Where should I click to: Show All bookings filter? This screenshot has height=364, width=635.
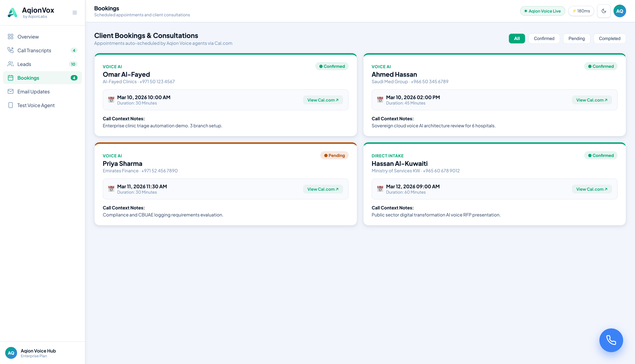click(517, 39)
